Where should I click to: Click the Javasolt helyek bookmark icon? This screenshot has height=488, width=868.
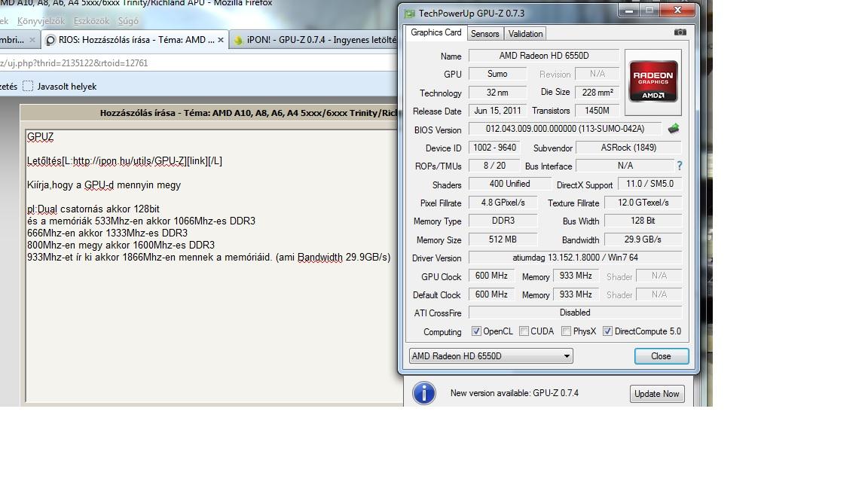28,87
